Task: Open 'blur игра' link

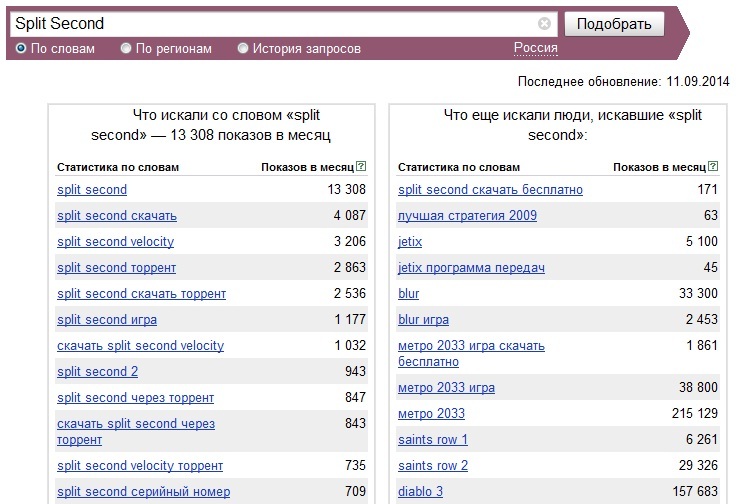Action: (x=423, y=320)
